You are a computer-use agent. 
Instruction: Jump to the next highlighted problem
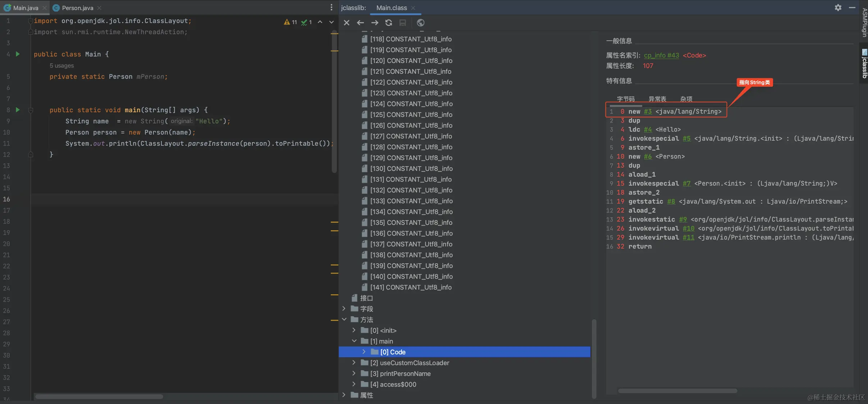tap(332, 22)
